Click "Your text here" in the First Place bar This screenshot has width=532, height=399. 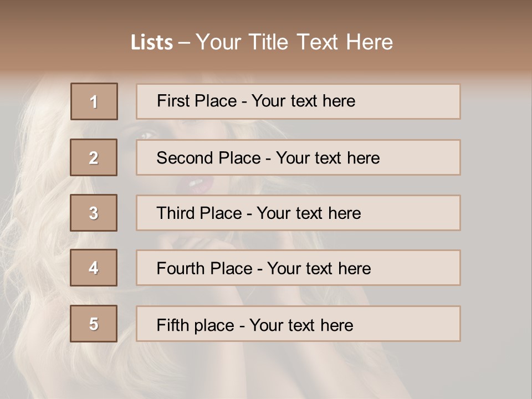pyautogui.click(x=303, y=101)
